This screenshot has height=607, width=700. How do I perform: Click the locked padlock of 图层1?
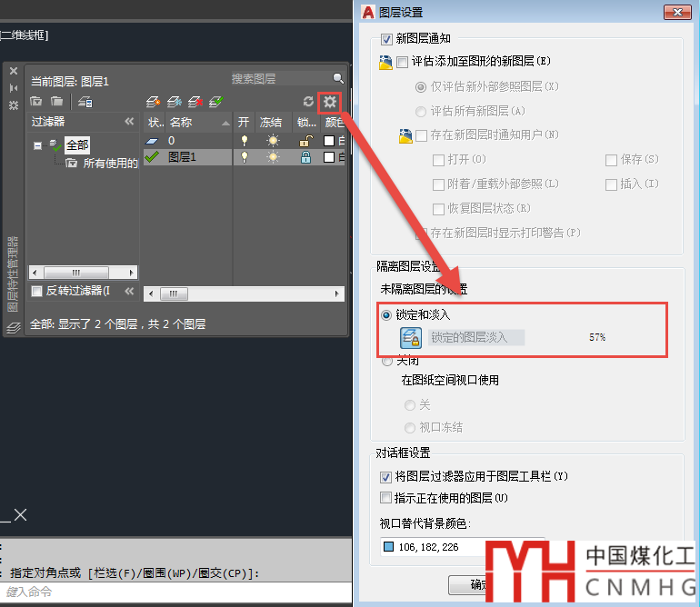pyautogui.click(x=305, y=157)
